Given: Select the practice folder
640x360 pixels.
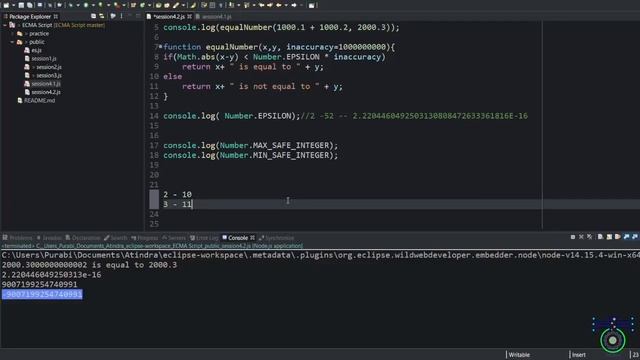Looking at the screenshot, I should click(x=39, y=33).
